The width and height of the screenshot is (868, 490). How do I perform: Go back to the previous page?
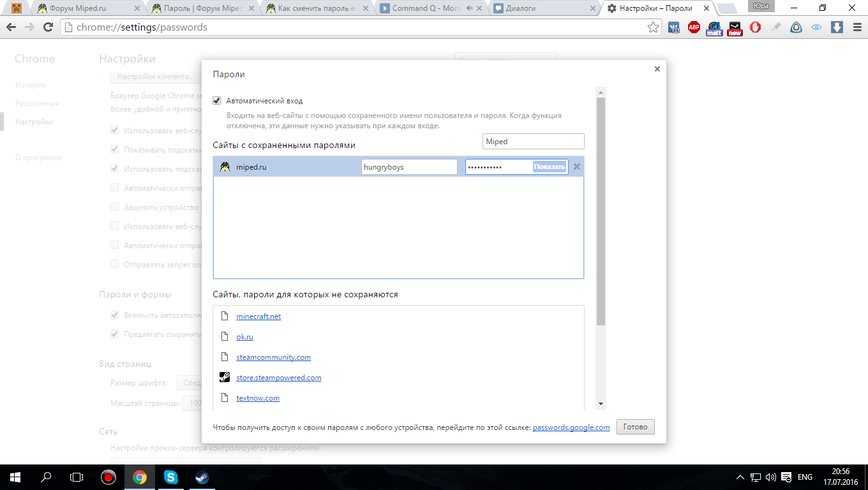pos(11,27)
